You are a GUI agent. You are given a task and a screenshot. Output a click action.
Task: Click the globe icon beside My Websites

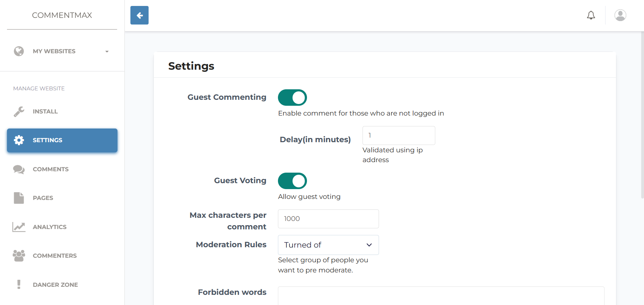tap(19, 51)
